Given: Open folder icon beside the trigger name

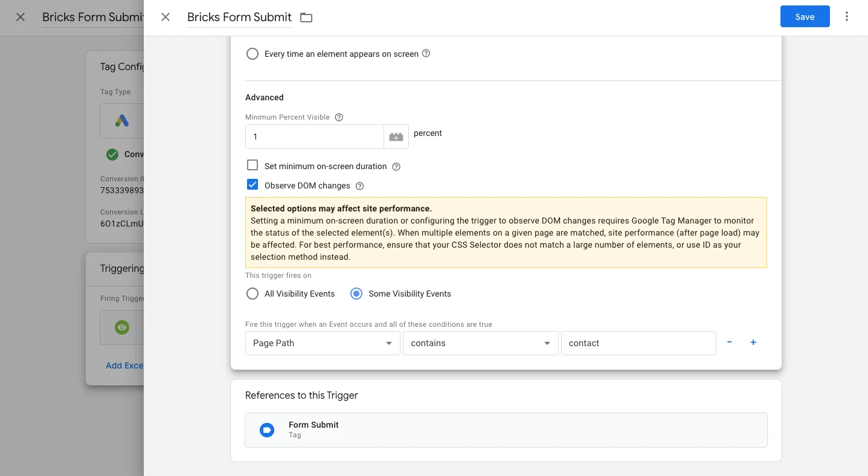Looking at the screenshot, I should [x=306, y=18].
